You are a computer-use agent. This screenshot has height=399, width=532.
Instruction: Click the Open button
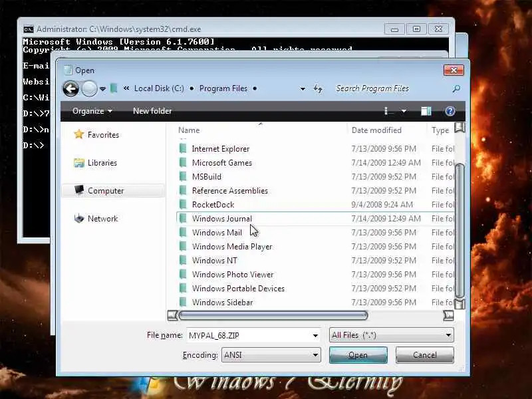pyautogui.click(x=358, y=355)
